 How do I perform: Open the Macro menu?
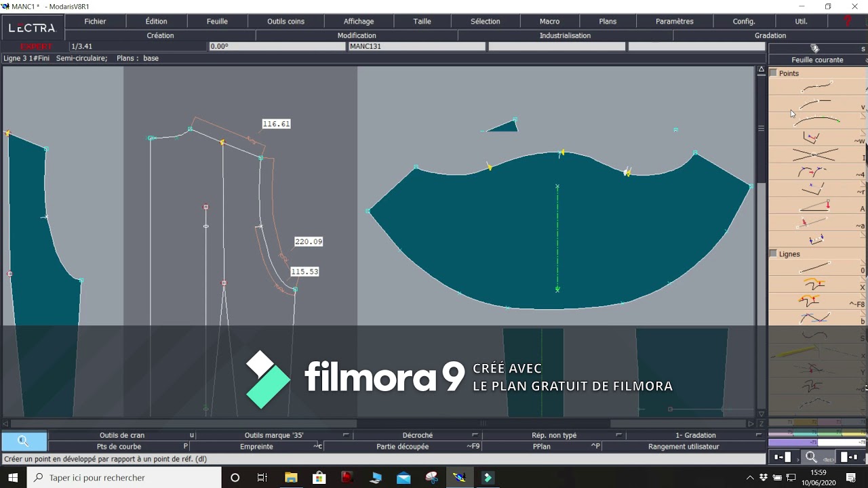point(550,22)
